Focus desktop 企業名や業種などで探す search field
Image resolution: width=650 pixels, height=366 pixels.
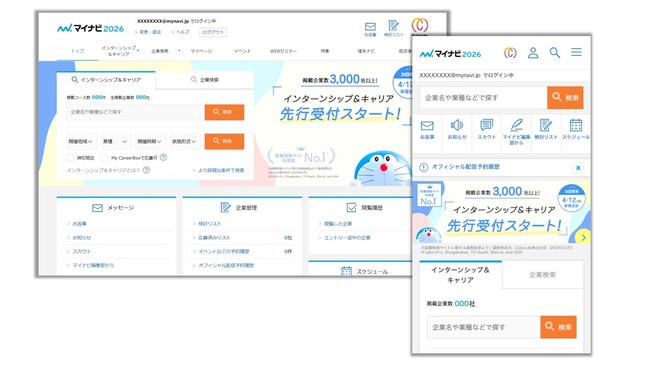coord(133,112)
